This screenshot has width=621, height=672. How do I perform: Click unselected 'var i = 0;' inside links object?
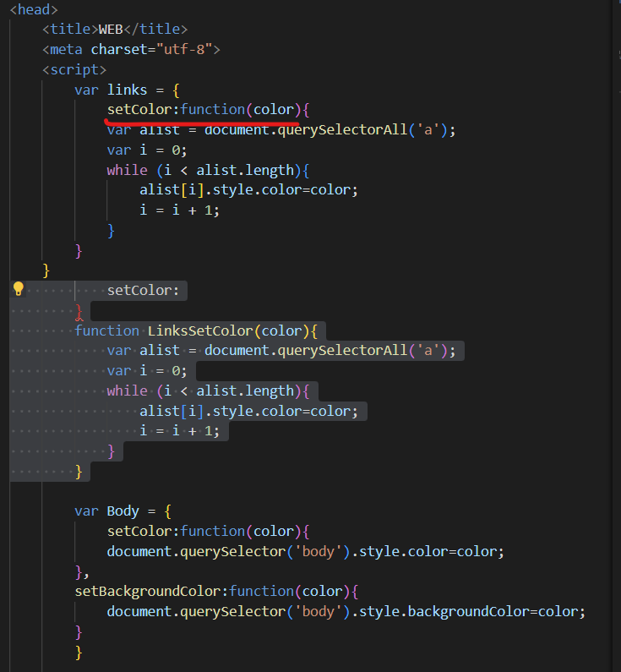(x=147, y=150)
